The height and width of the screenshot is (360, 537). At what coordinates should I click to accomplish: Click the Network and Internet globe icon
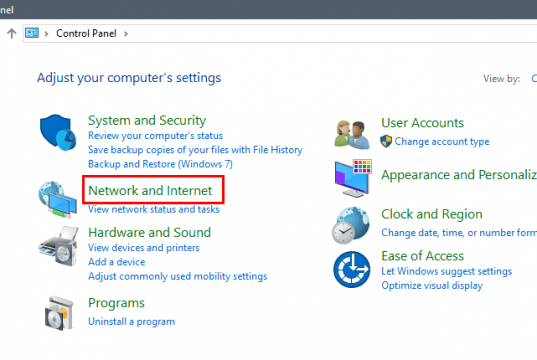point(57,199)
